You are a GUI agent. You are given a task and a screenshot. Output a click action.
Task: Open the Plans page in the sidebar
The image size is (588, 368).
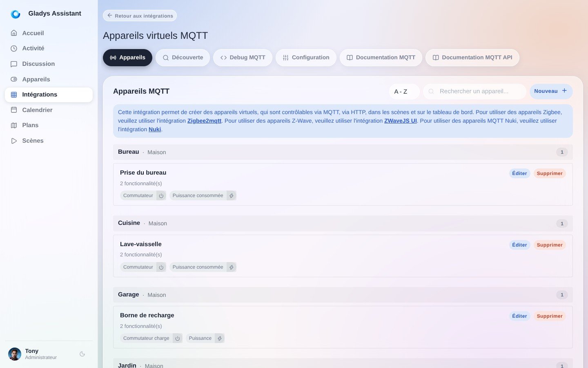[x=49, y=125]
